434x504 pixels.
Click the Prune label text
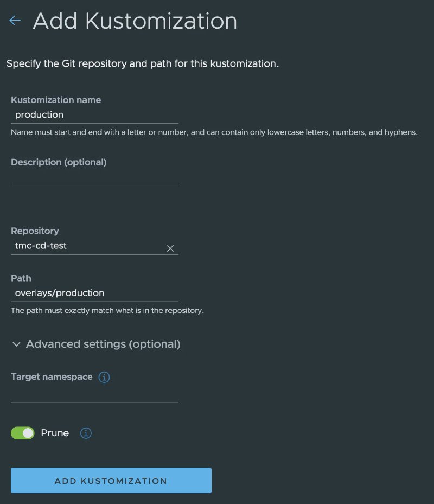(x=55, y=433)
